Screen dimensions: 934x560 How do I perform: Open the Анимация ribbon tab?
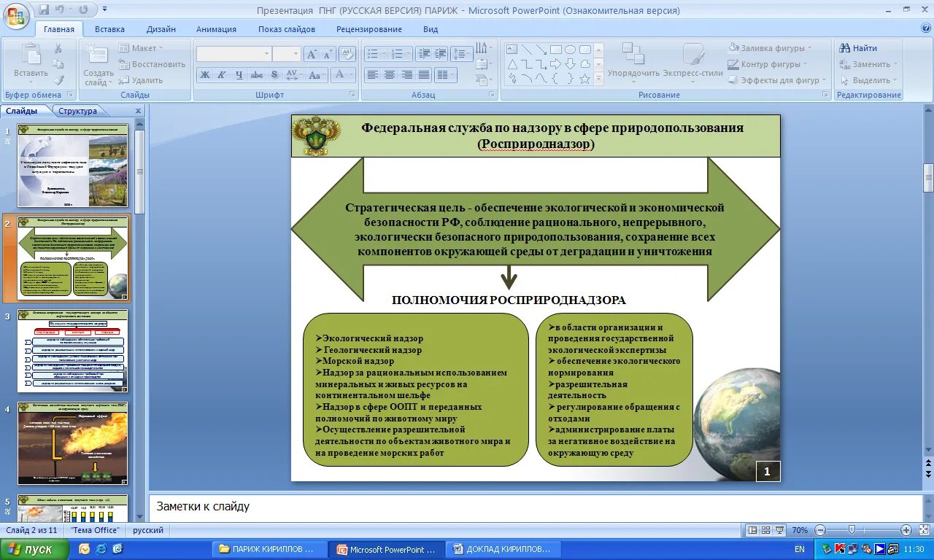[216, 29]
